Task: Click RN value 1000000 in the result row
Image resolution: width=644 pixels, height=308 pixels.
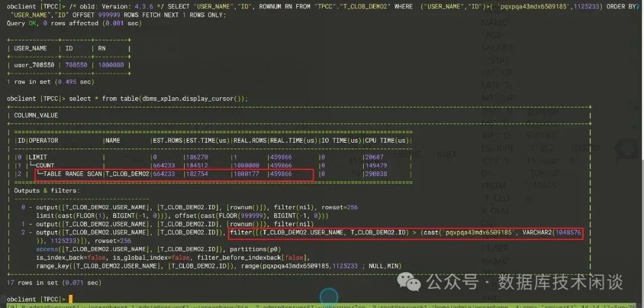Action: click(x=110, y=65)
